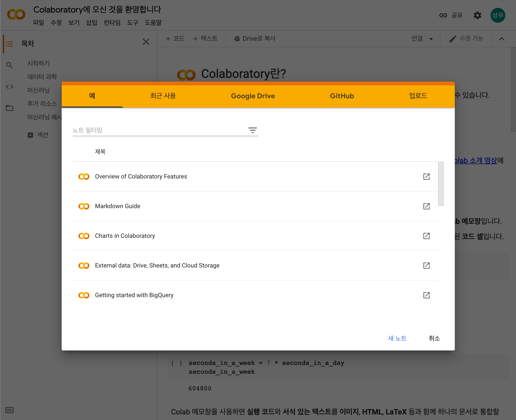Click the table of contents icon
The image size is (516, 420).
10,44
